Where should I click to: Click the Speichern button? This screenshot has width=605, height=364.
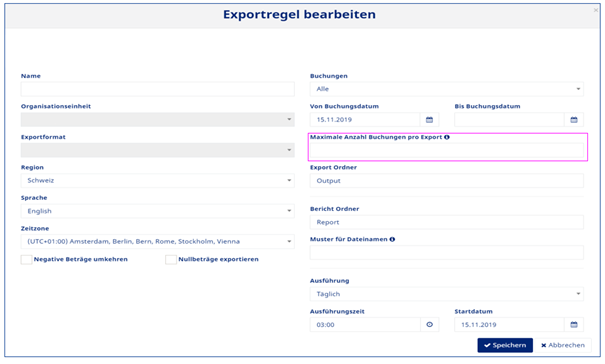coord(505,345)
